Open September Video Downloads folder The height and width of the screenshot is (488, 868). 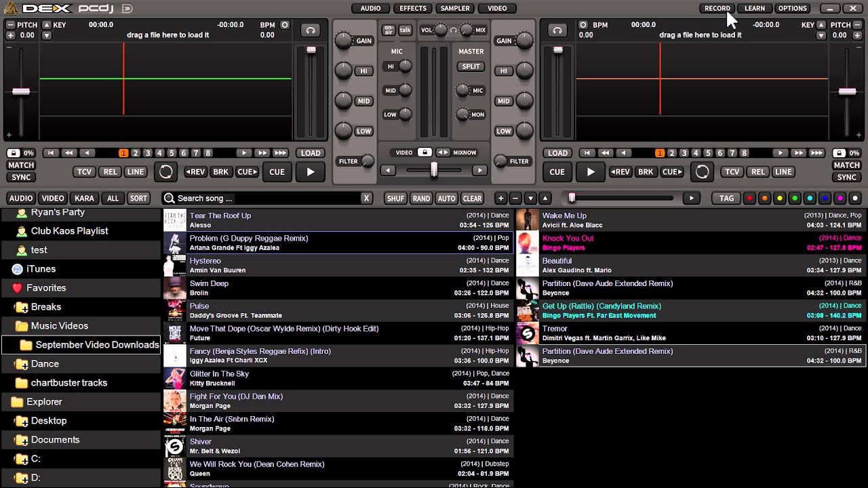pyautogui.click(x=81, y=345)
